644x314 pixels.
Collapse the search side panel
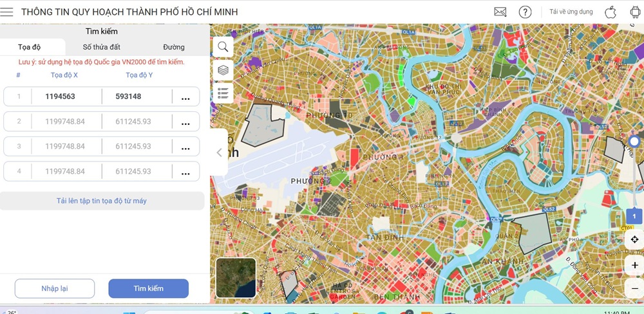pos(219,152)
